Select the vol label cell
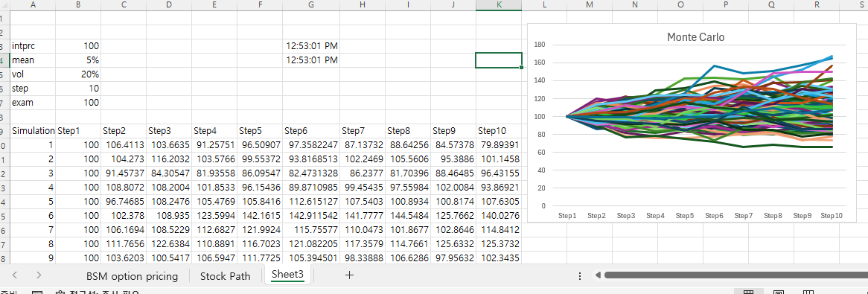Screen dimensions: 868x294 pyautogui.click(x=33, y=74)
